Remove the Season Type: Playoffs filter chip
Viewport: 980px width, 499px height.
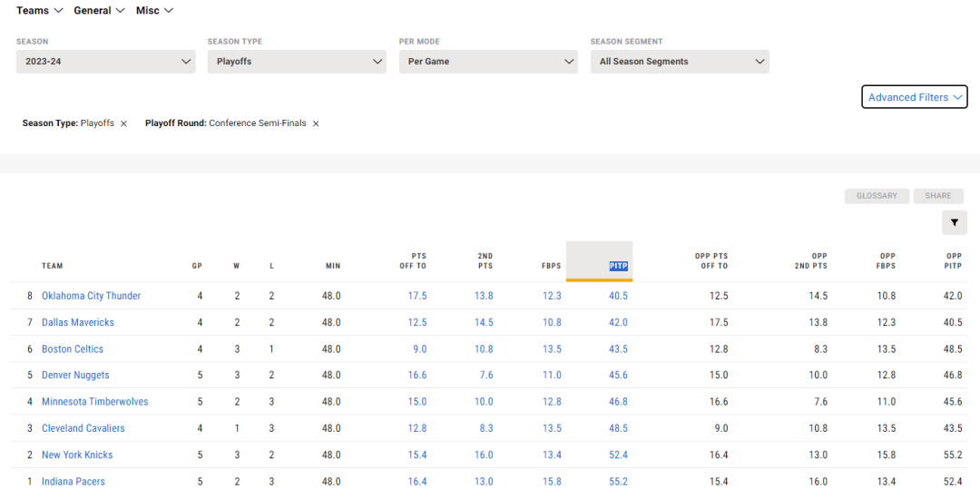point(123,123)
